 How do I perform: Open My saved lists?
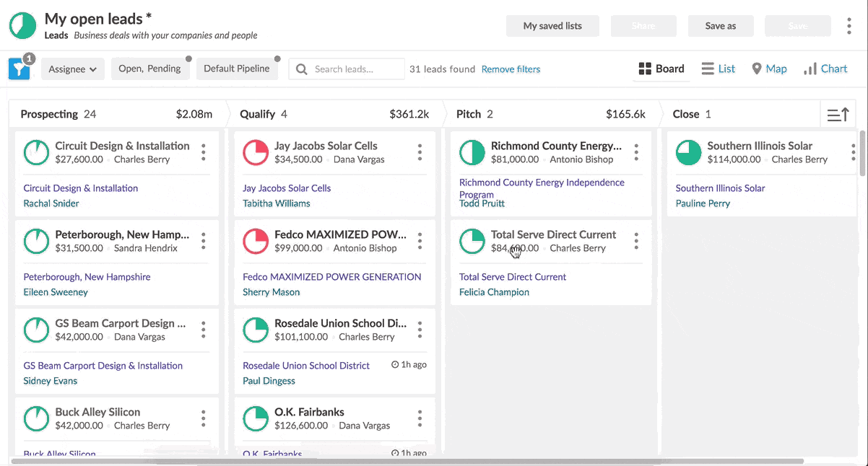[552, 26]
